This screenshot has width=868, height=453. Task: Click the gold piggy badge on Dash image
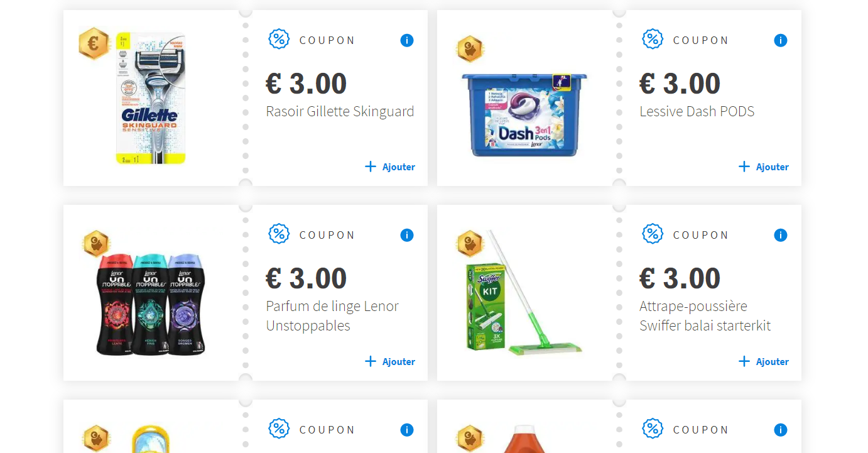pyautogui.click(x=469, y=49)
